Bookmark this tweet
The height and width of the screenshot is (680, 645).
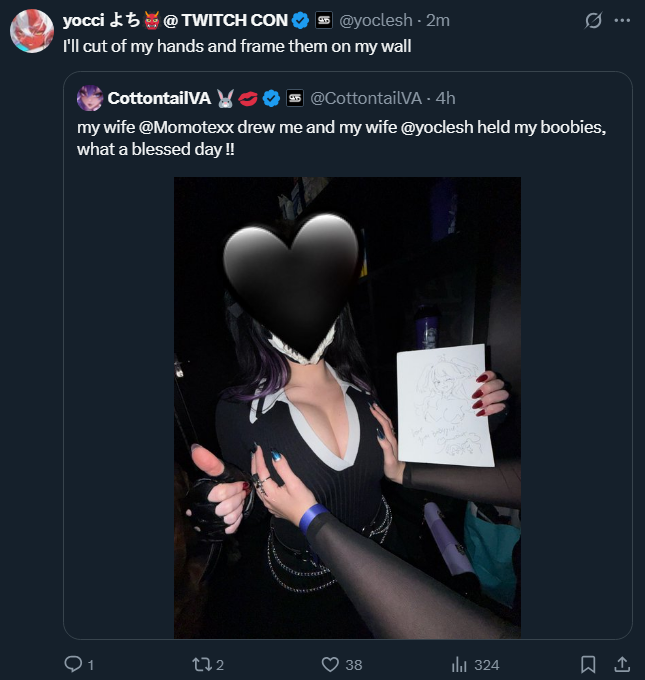pos(588,664)
